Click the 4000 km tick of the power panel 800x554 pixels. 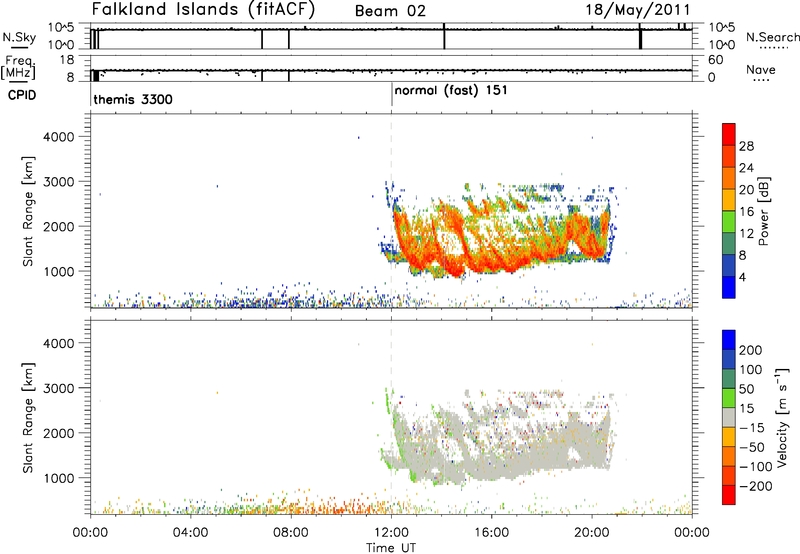[59, 137]
